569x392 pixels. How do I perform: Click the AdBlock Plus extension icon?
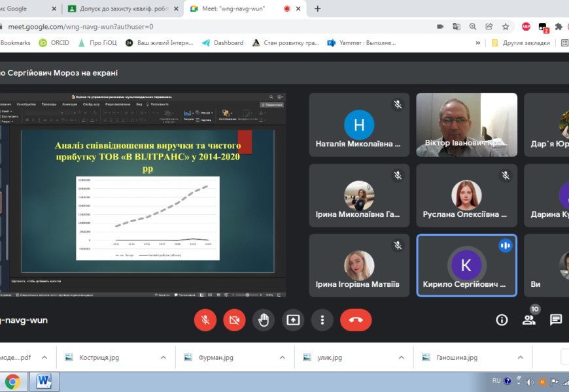click(526, 27)
